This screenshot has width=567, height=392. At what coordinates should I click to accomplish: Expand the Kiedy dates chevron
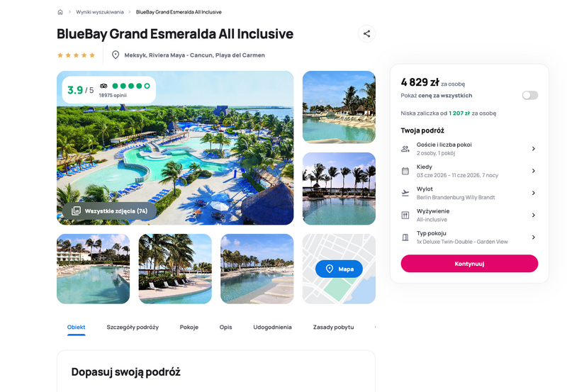[x=534, y=171]
